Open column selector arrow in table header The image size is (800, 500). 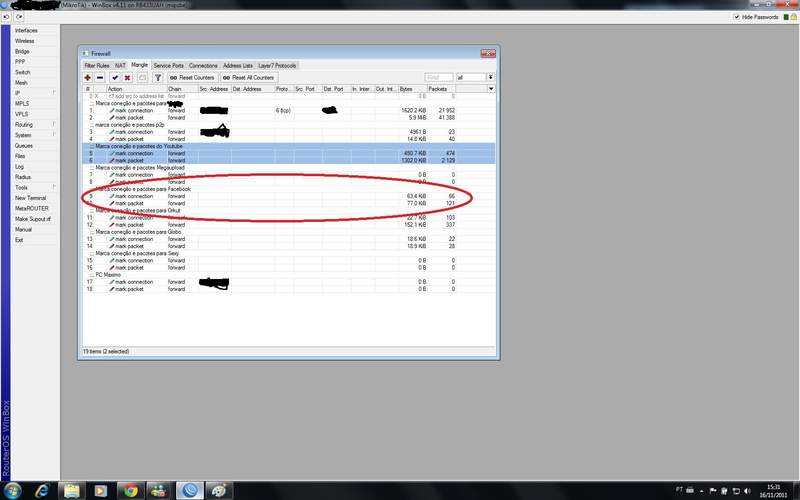(491, 89)
